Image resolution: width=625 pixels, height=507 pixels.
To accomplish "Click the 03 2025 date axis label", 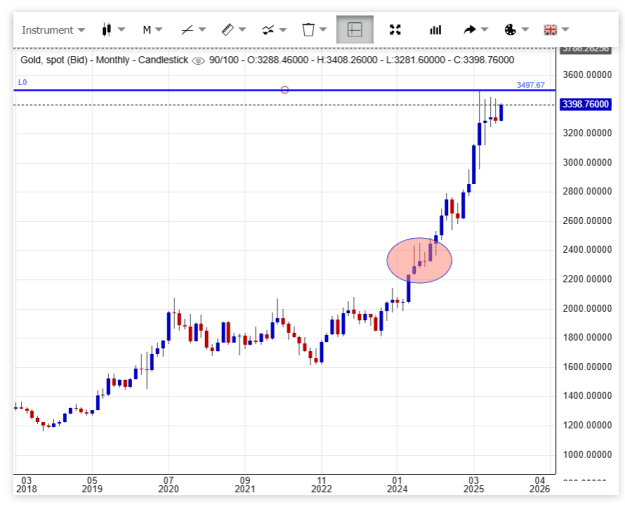I will (x=474, y=484).
